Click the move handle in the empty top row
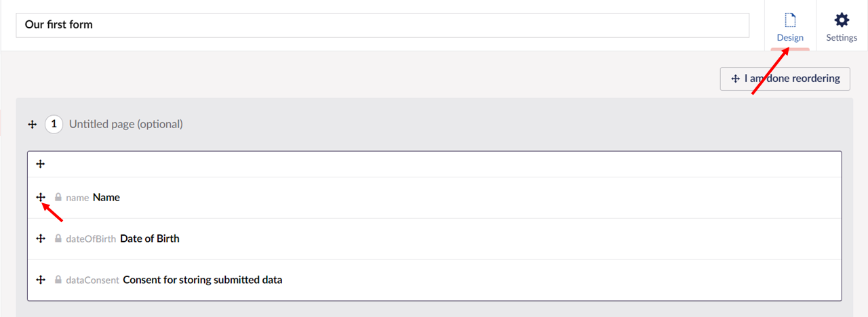The height and width of the screenshot is (317, 868). coord(41,164)
